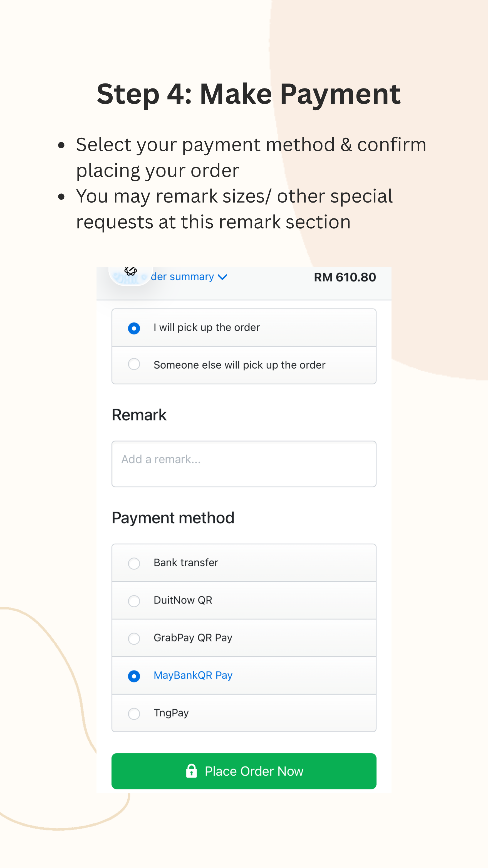
Task: Switch payment method to TngPay
Action: point(134,713)
